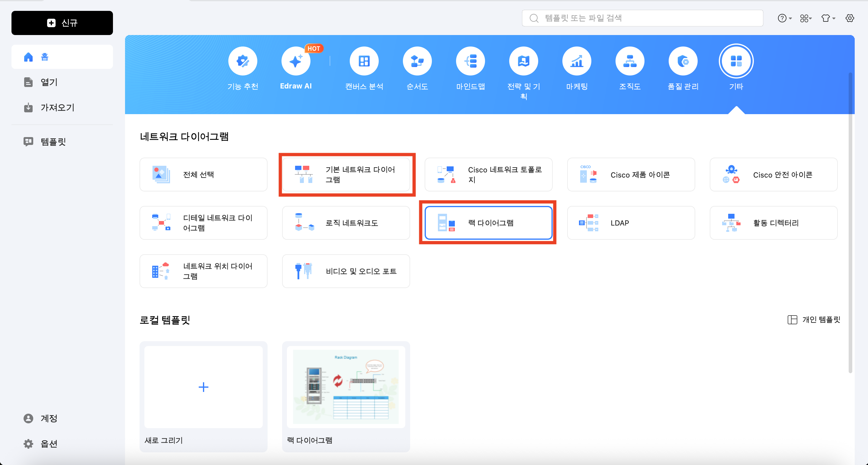
Task: Open 템플릿 in the sidebar
Action: (62, 142)
